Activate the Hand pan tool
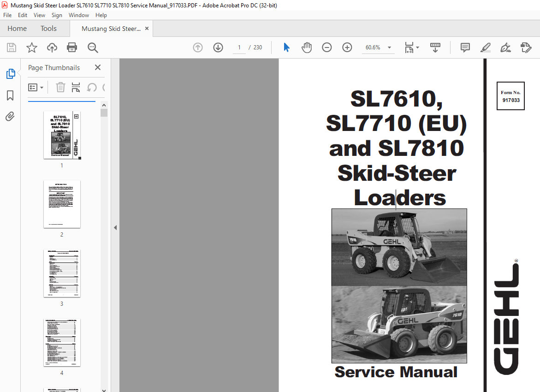This screenshot has width=540, height=392. coord(307,48)
